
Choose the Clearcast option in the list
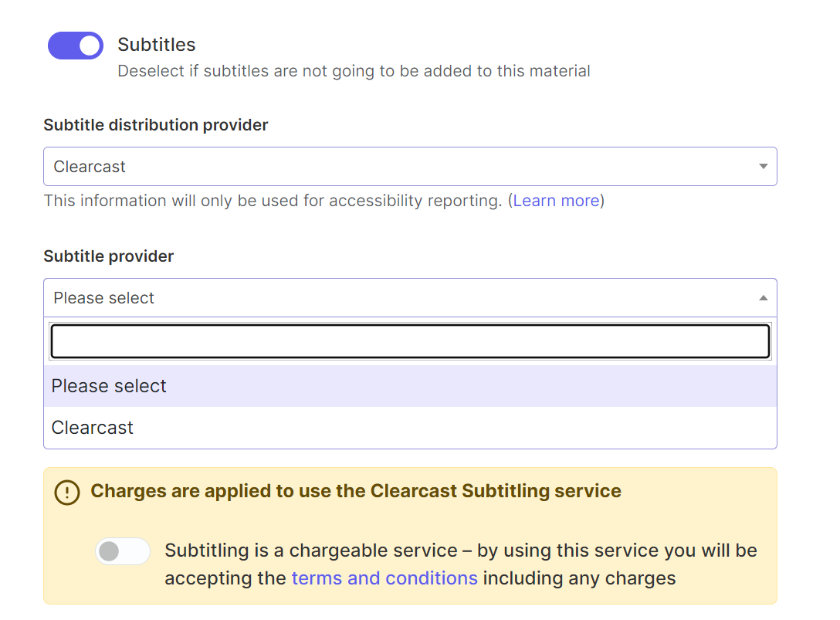click(411, 428)
